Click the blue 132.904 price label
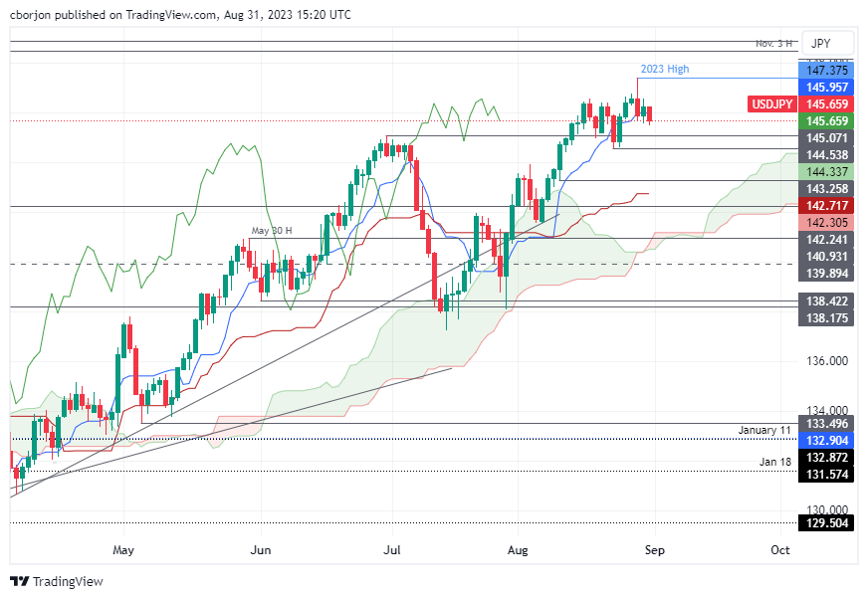Viewport: 868px width, 599px height. click(826, 439)
